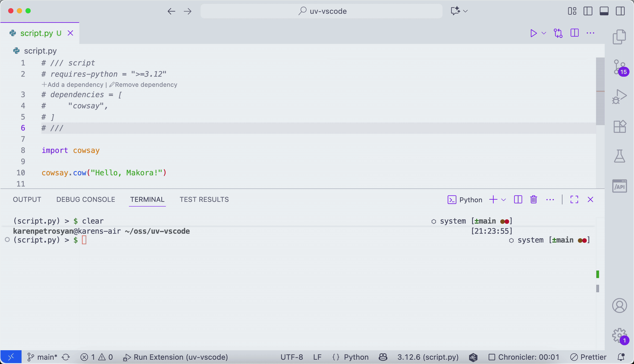Click the Add a dependency link
The image size is (634, 364).
point(72,85)
